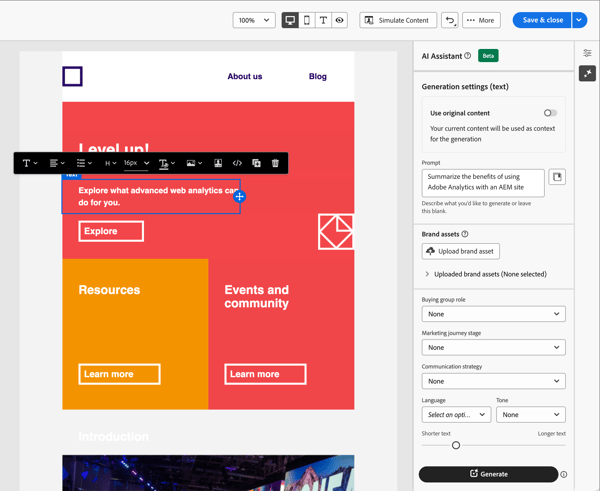Open plain text view icon
The height and width of the screenshot is (491, 600).
click(x=323, y=20)
